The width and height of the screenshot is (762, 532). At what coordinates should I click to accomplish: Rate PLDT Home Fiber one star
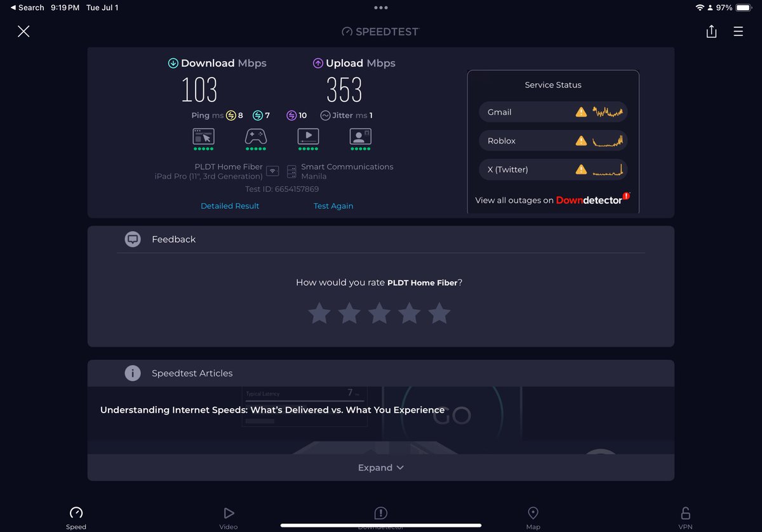point(319,313)
